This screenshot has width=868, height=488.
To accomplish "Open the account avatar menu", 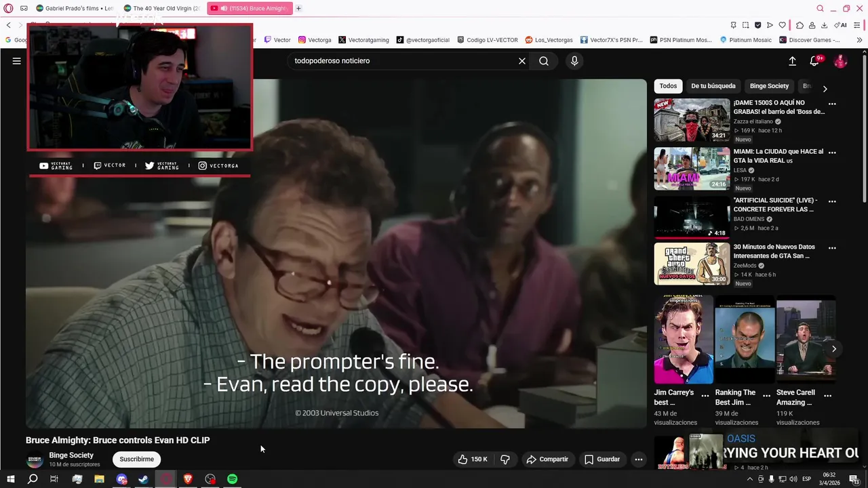I will (x=840, y=61).
